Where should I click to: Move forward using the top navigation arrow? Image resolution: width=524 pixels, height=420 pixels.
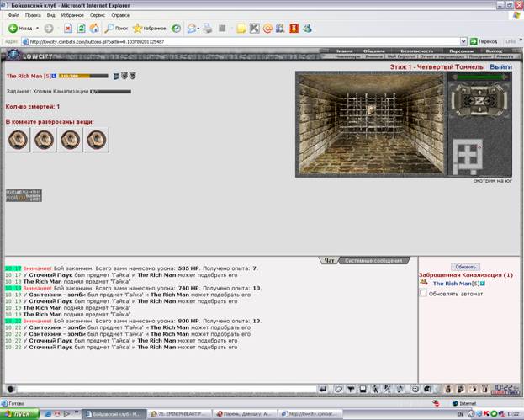(x=479, y=91)
